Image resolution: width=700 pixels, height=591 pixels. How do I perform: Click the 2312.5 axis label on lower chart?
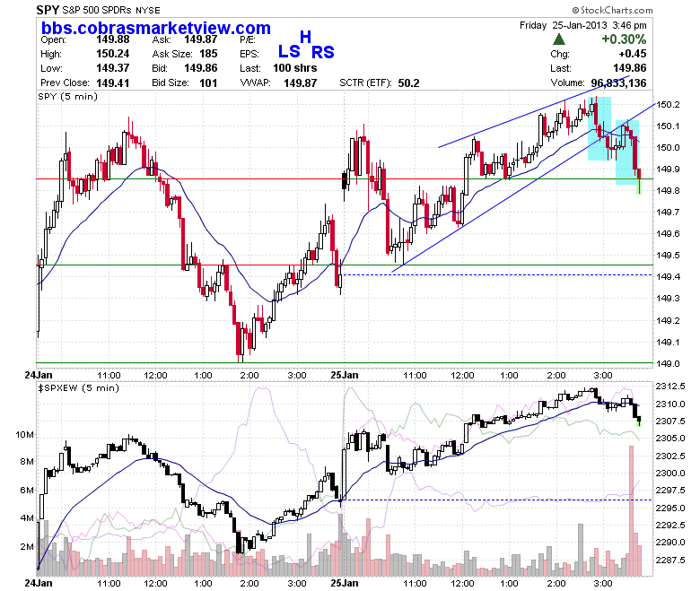(x=670, y=387)
